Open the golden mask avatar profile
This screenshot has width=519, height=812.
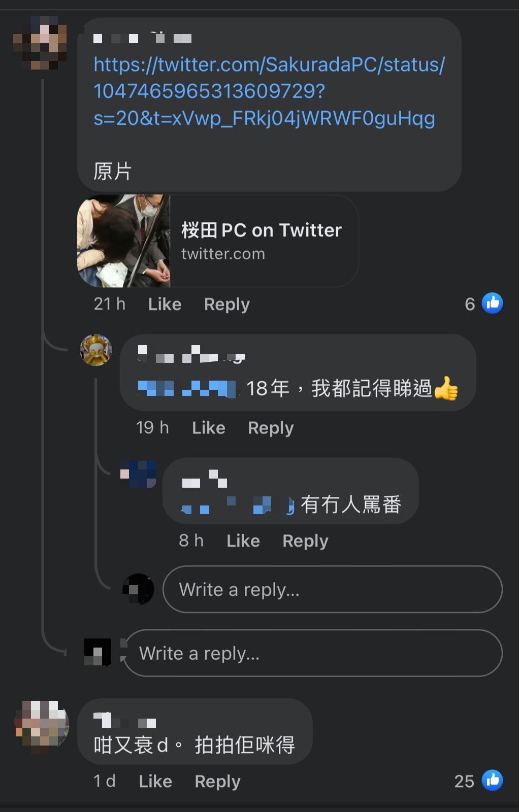coord(96,350)
